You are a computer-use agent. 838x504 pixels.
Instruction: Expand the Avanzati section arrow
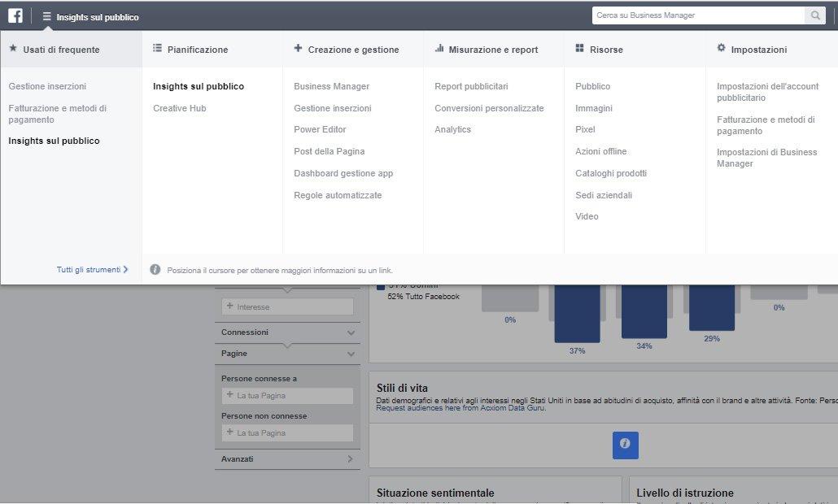(350, 459)
